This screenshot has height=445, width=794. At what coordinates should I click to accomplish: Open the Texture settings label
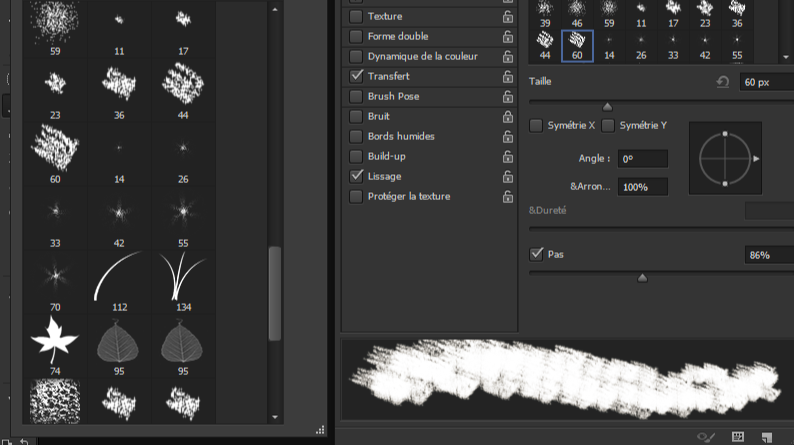(385, 16)
